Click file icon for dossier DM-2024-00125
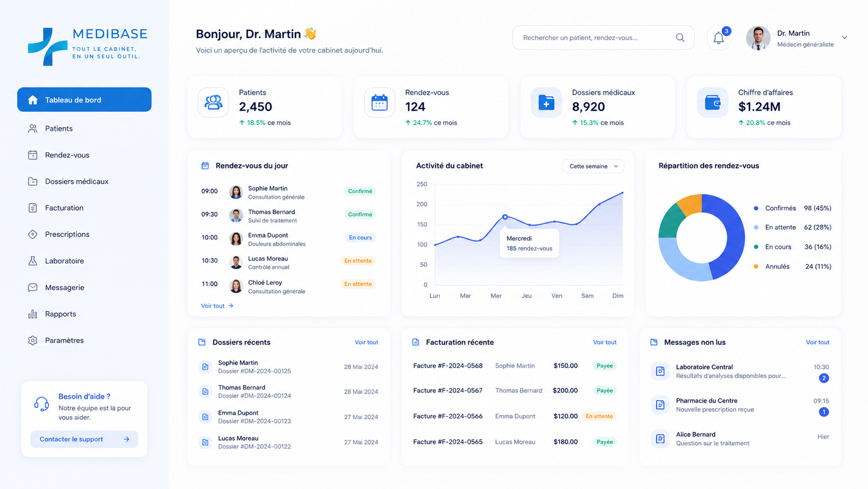This screenshot has height=489, width=868. click(x=206, y=367)
